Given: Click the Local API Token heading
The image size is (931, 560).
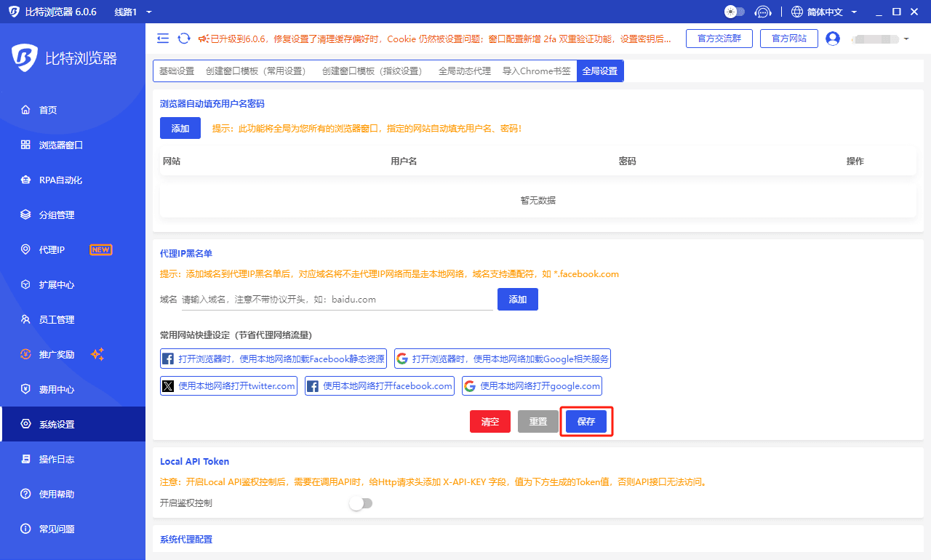Looking at the screenshot, I should (195, 461).
